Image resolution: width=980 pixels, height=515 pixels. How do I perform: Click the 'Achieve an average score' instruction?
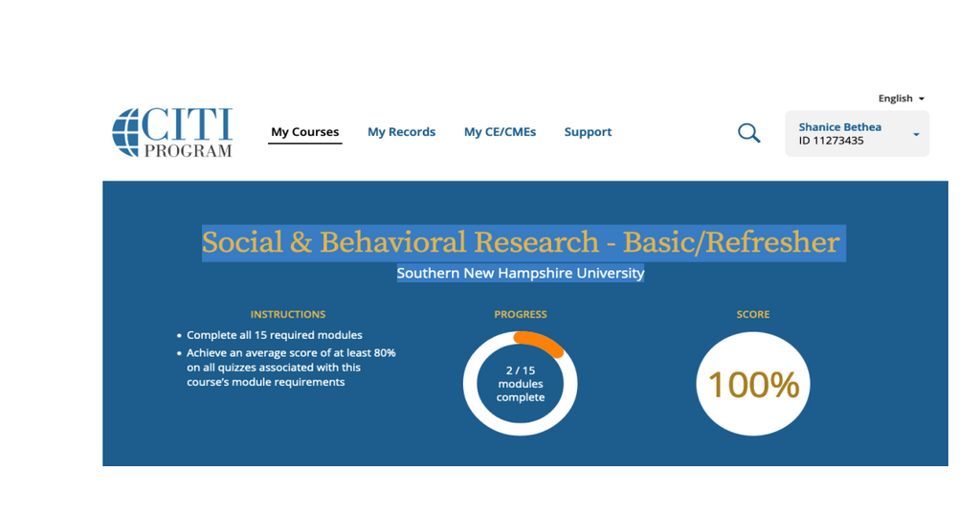click(x=291, y=368)
